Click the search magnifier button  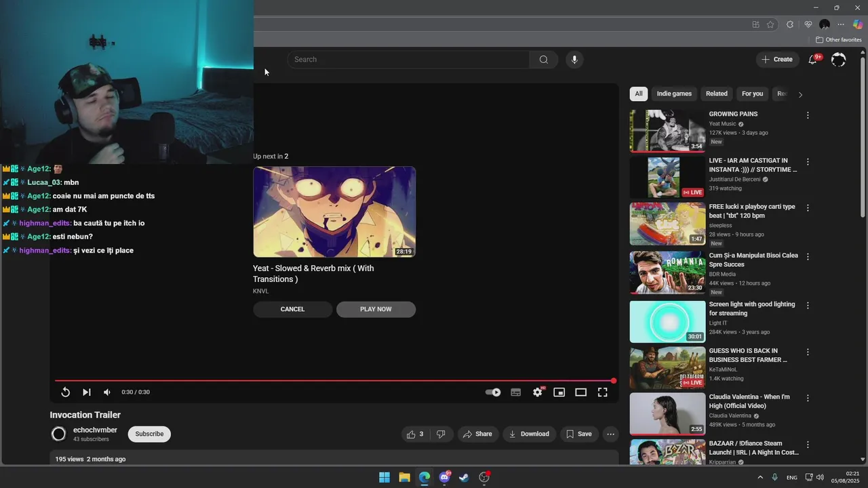click(543, 60)
